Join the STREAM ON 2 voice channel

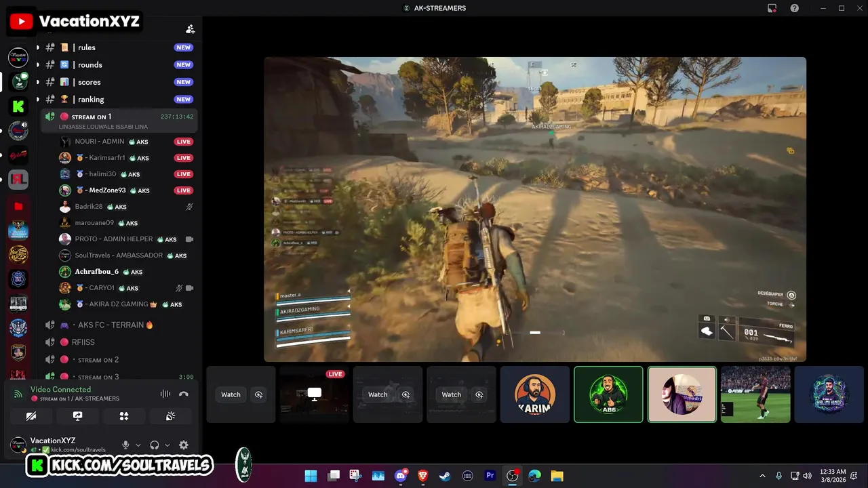coord(119,360)
